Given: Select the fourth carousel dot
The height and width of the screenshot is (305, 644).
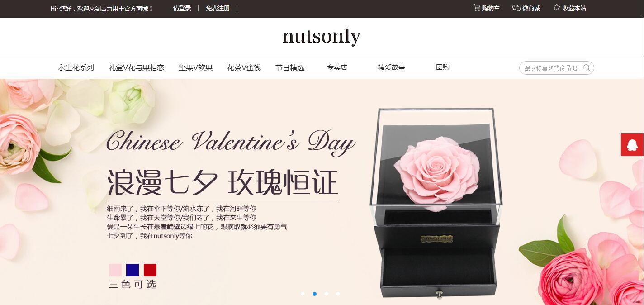Looking at the screenshot, I should [338, 294].
